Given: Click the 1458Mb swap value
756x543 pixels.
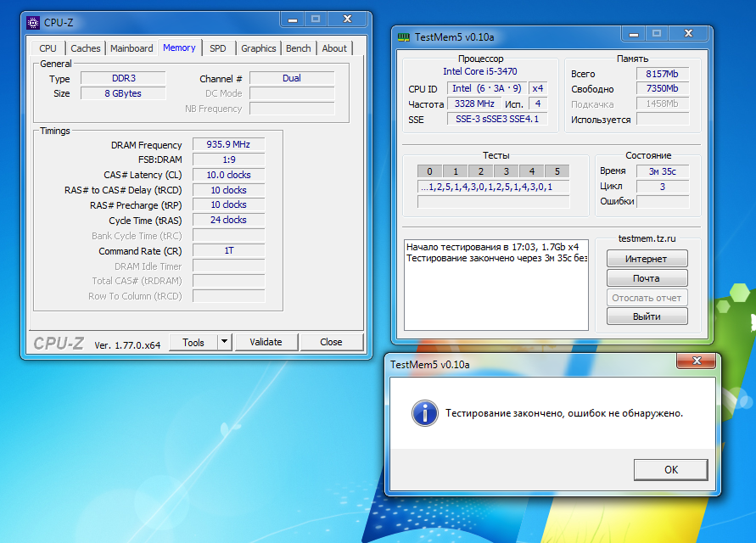Looking at the screenshot, I should pyautogui.click(x=663, y=104).
